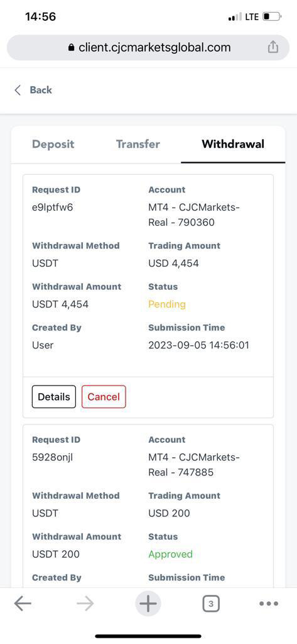297x644 pixels.
Task: Select the Withdrawal tab
Action: [x=233, y=144]
